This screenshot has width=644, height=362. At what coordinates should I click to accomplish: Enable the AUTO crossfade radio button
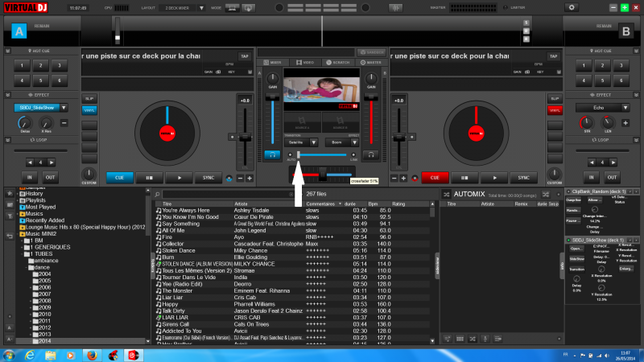point(290,153)
